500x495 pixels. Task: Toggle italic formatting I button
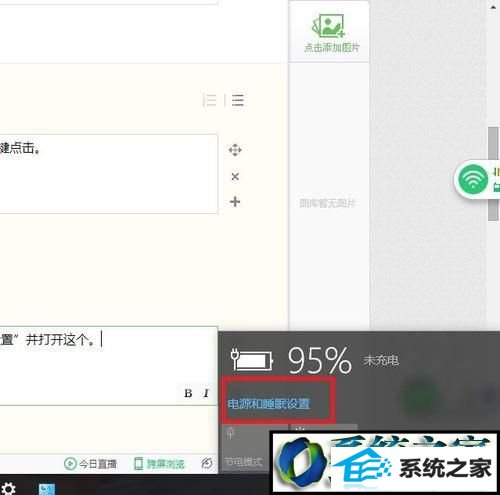pos(206,393)
